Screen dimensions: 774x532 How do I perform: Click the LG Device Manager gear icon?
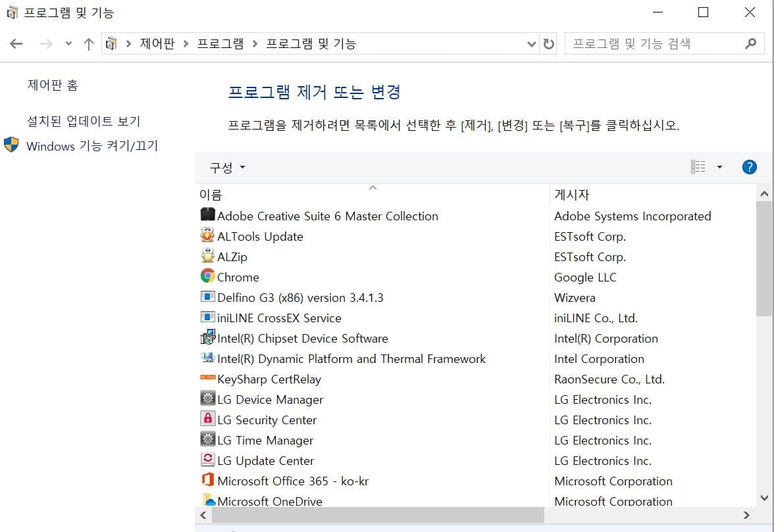pos(208,398)
